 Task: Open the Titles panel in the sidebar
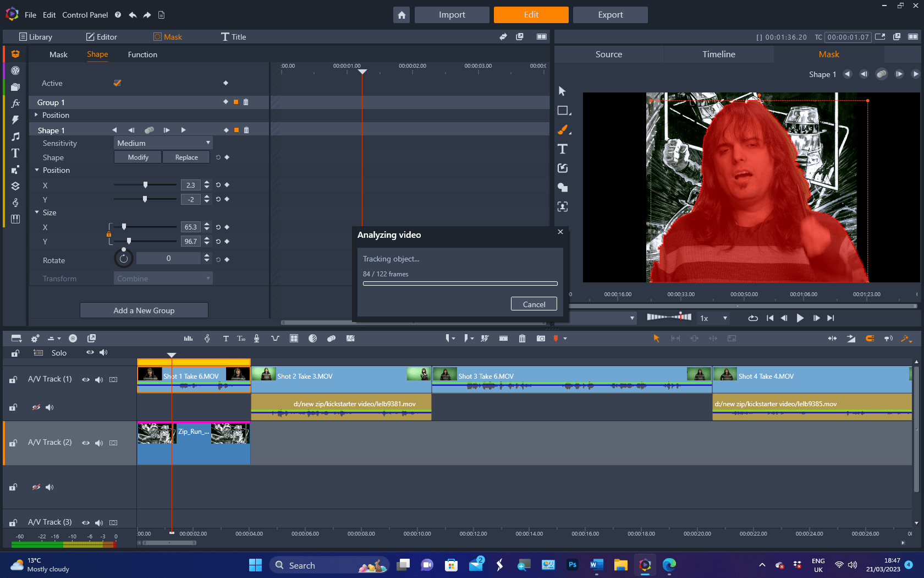pos(15,153)
